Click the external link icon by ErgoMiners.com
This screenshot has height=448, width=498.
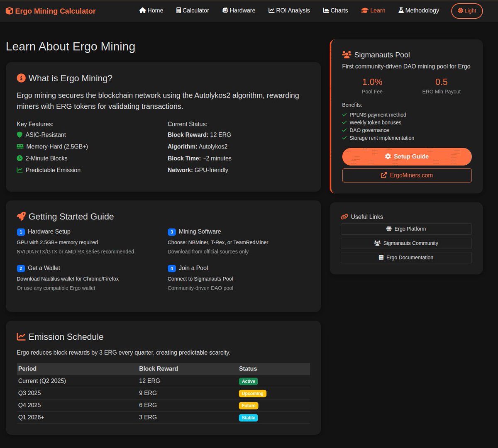tap(384, 175)
